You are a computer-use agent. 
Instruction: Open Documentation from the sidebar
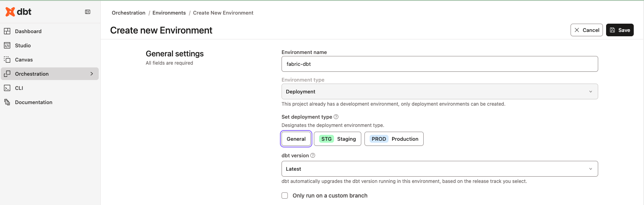click(50, 102)
